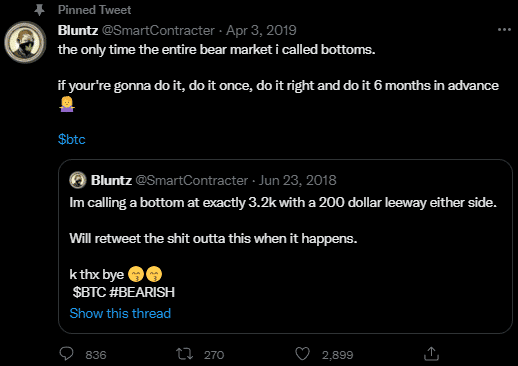Click Jun 23, 2018 quoted tweet date

[x=297, y=180]
